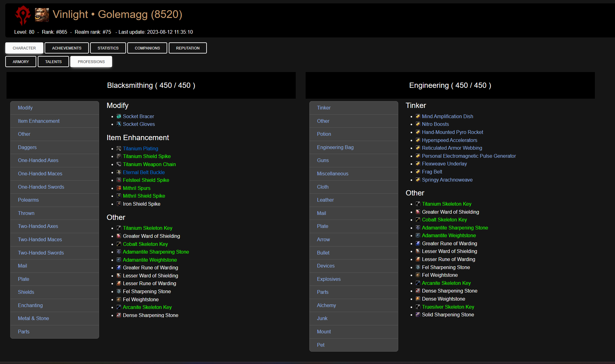Select Engineering Bag category in sidebar
Viewport: 615px width, 364px height.
coord(335,147)
